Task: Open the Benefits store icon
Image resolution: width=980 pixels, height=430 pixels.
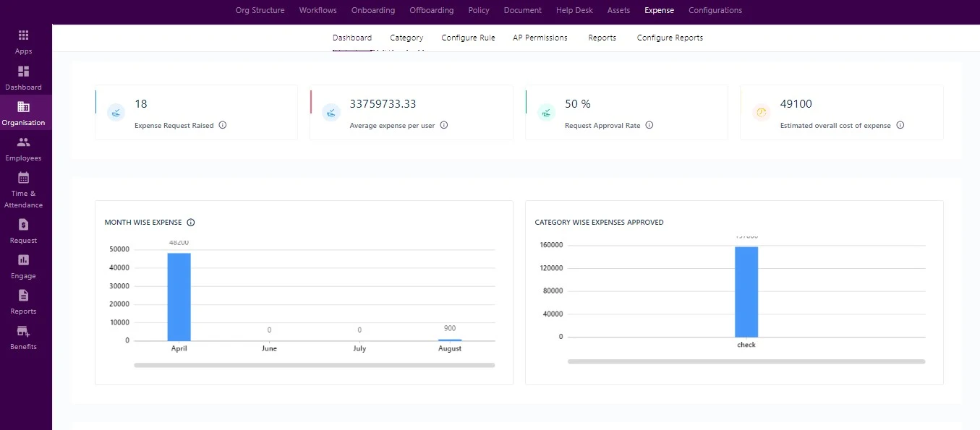Action: pos(23,331)
